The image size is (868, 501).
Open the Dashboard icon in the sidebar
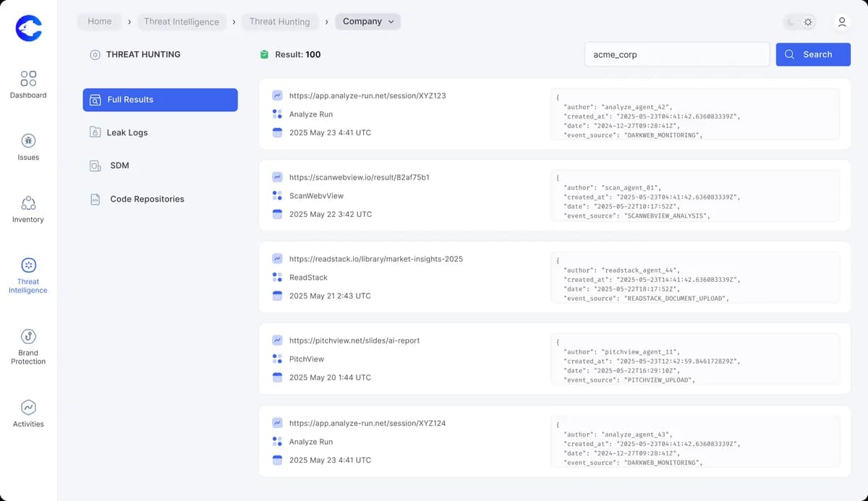[28, 78]
